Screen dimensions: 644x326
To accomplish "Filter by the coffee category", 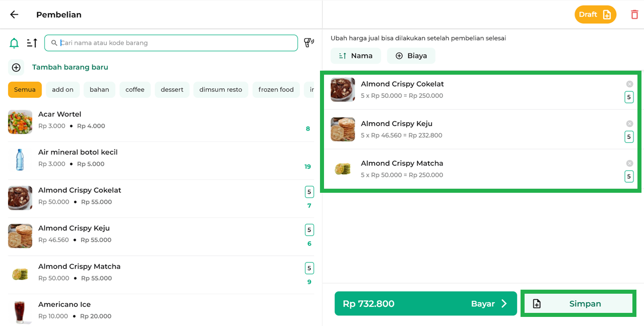I will click(135, 90).
